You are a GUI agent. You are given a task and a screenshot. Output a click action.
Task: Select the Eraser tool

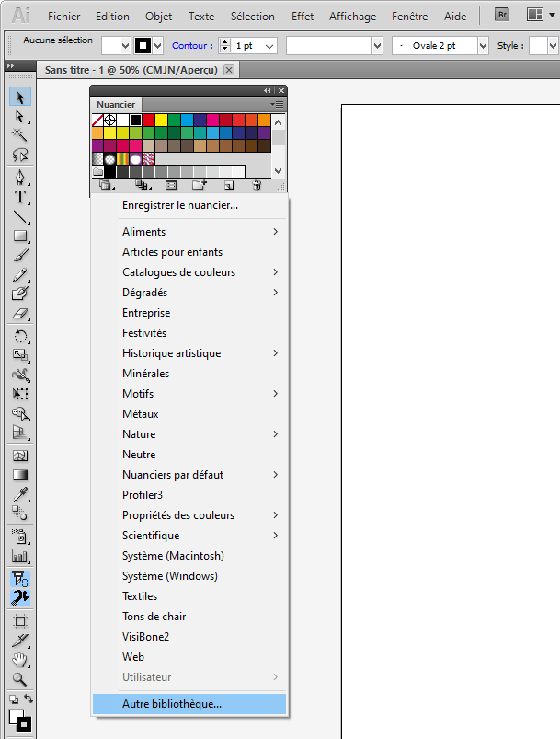20,313
